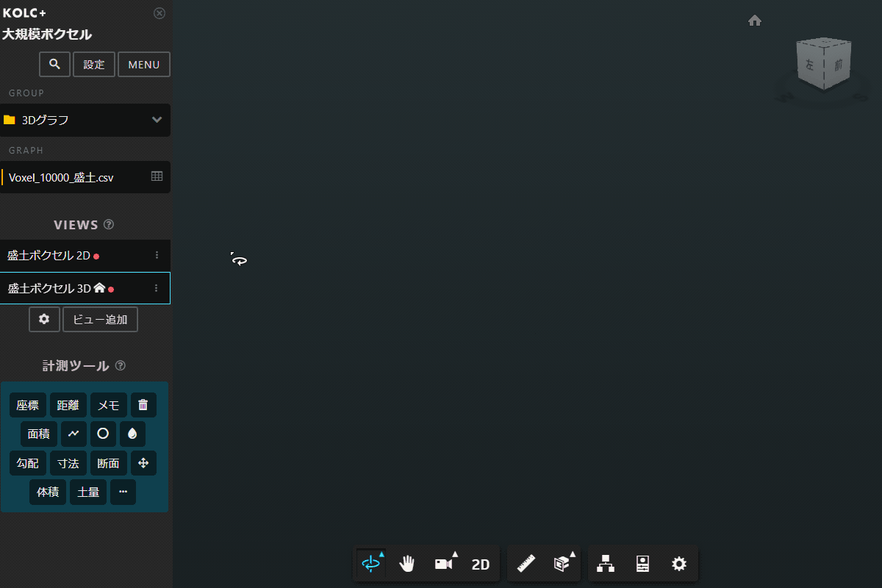Select the ruler measure tool
The image size is (882, 588).
526,564
